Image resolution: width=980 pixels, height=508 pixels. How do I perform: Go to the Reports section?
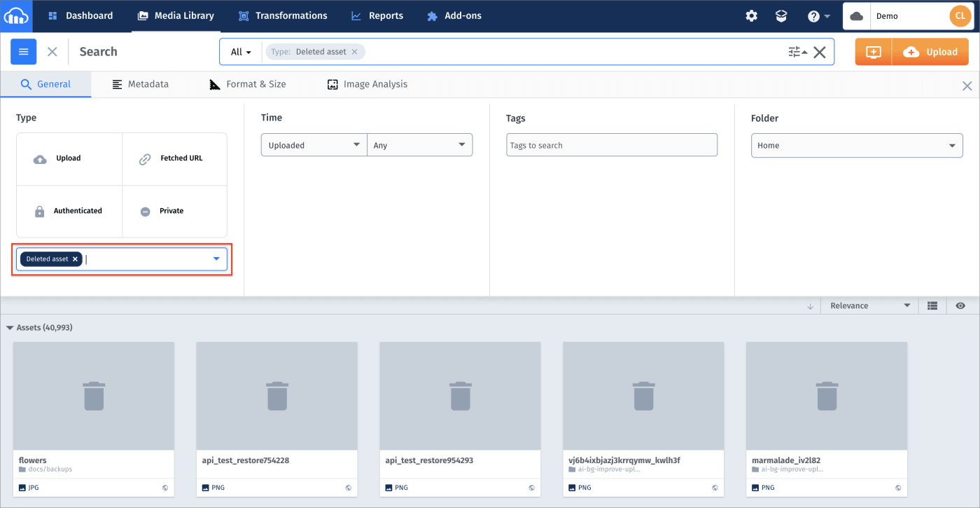click(377, 15)
